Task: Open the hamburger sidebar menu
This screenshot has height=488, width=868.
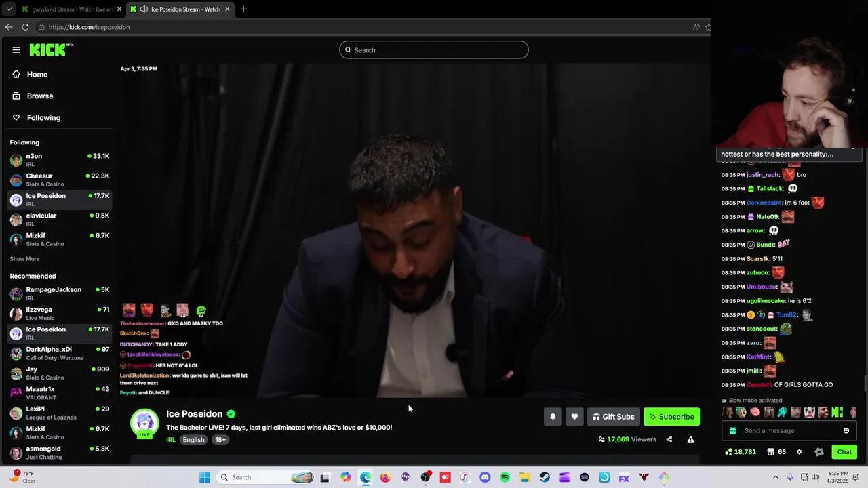Action: coord(16,49)
